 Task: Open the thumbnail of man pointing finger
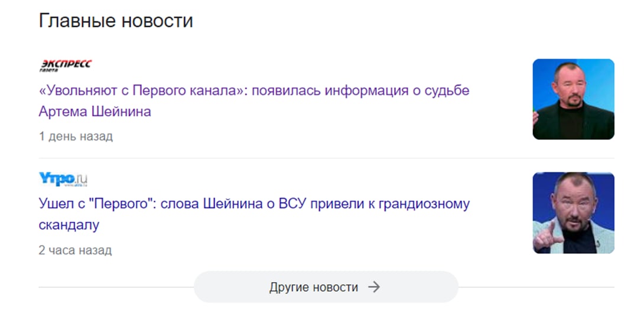tap(573, 212)
